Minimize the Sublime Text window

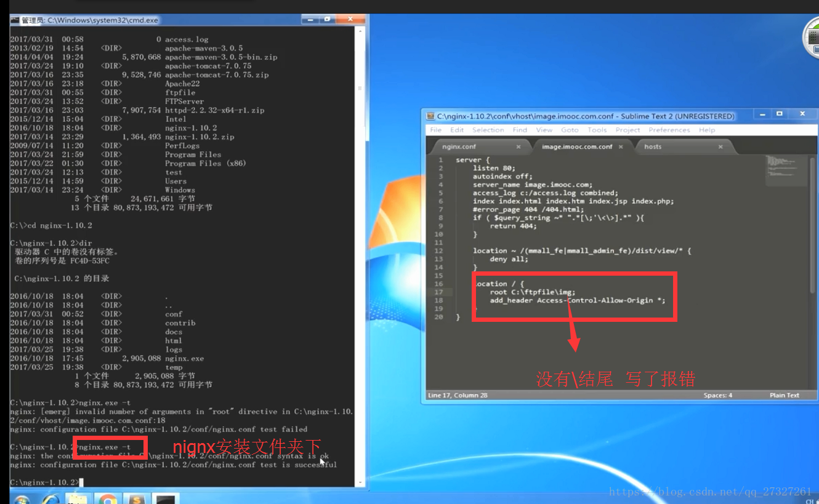pyautogui.click(x=762, y=114)
